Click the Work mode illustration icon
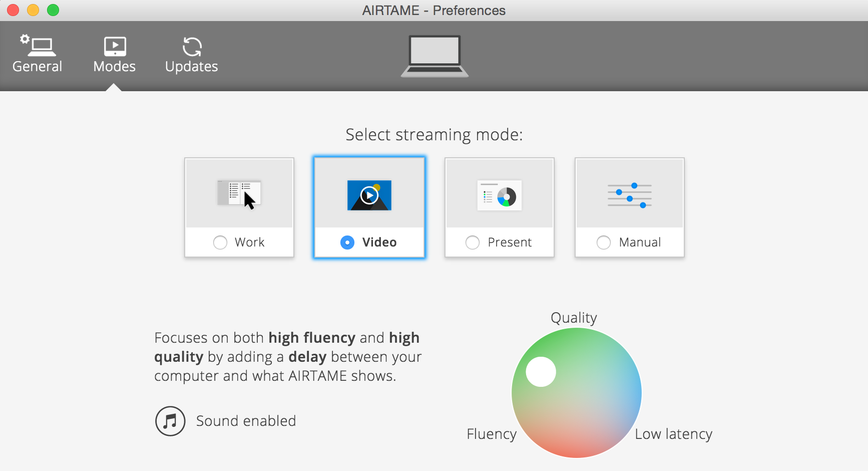This screenshot has height=471, width=868. click(x=239, y=194)
